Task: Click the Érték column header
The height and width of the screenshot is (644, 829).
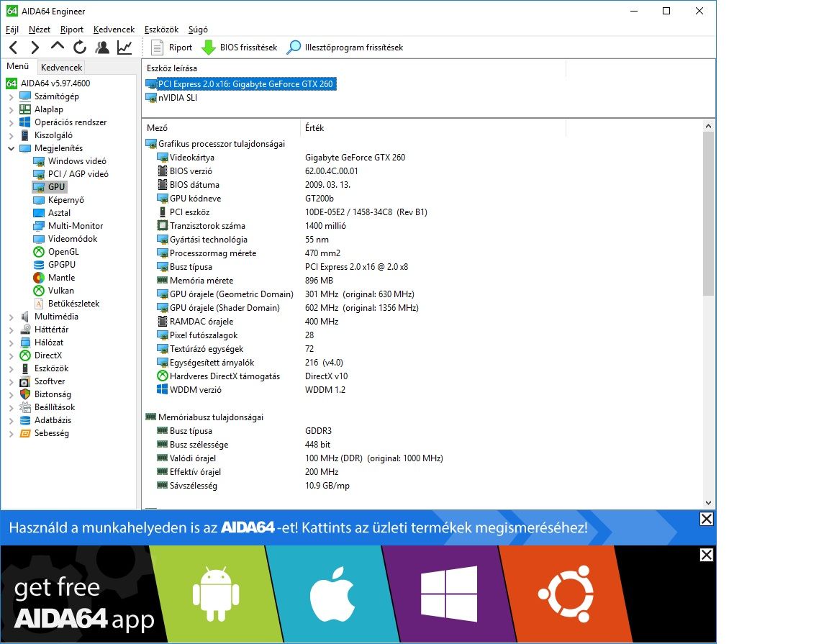Action: (433, 128)
